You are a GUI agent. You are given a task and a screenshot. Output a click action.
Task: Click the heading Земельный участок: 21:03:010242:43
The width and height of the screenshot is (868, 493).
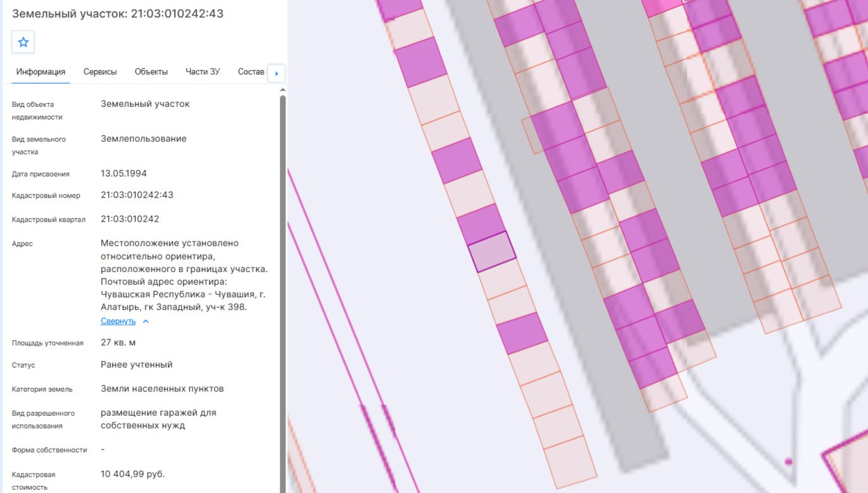click(118, 13)
